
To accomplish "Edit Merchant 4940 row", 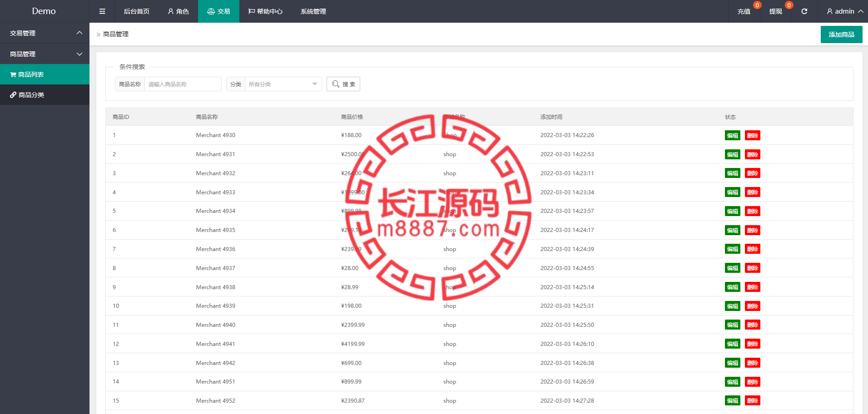I will tap(733, 325).
